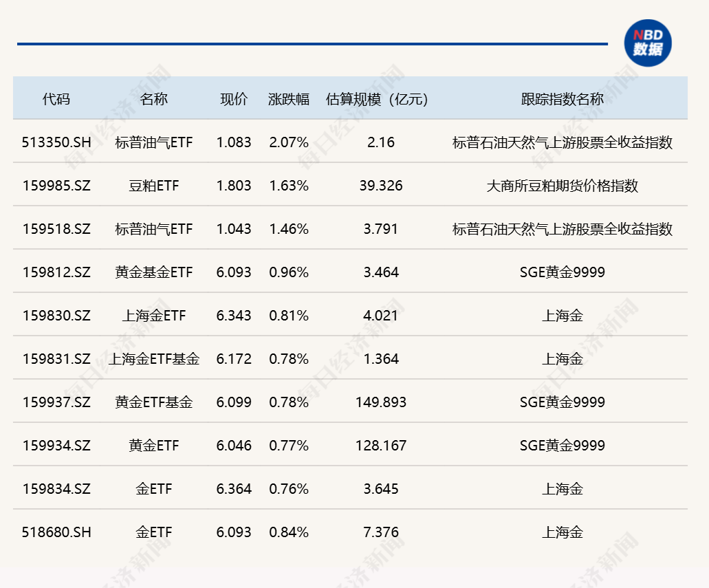The width and height of the screenshot is (709, 588).
Task: Click the 估算规模(亿元) column header
Action: point(377,99)
